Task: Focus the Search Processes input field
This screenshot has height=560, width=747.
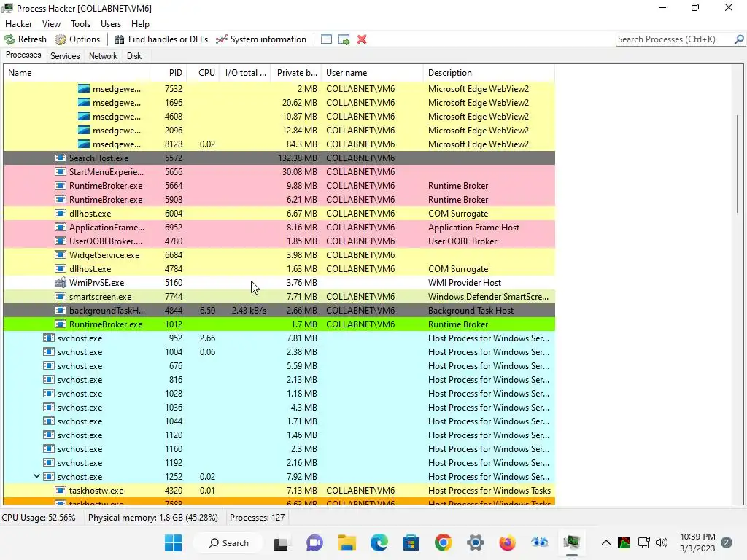Action: (675, 39)
